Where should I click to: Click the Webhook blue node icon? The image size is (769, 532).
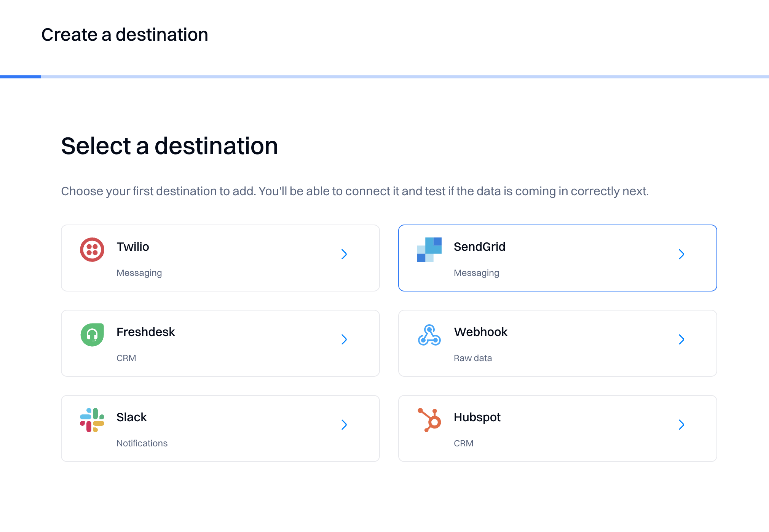pos(429,335)
